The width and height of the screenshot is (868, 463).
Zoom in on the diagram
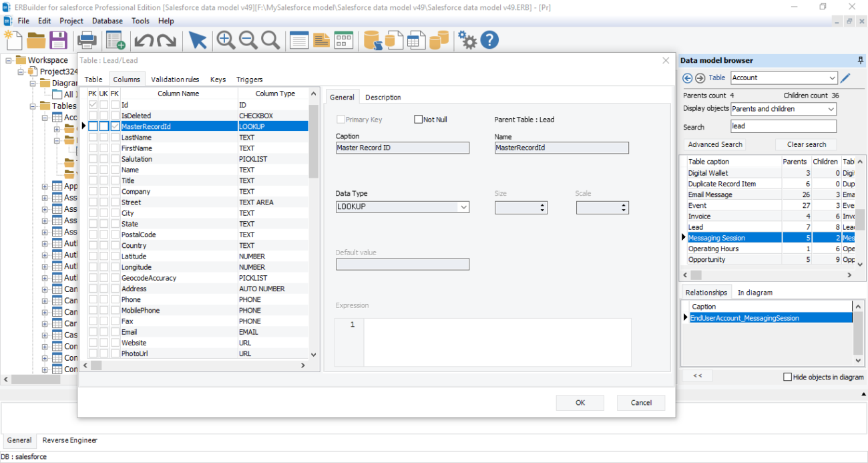pos(226,40)
